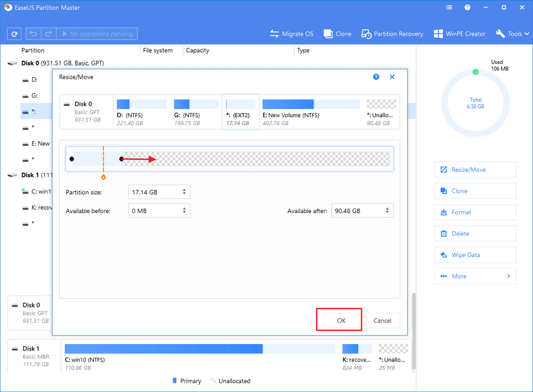Screen dimensions: 533x392
Task: Click the Wipe Data eraser icon
Action: pyautogui.click(x=443, y=255)
